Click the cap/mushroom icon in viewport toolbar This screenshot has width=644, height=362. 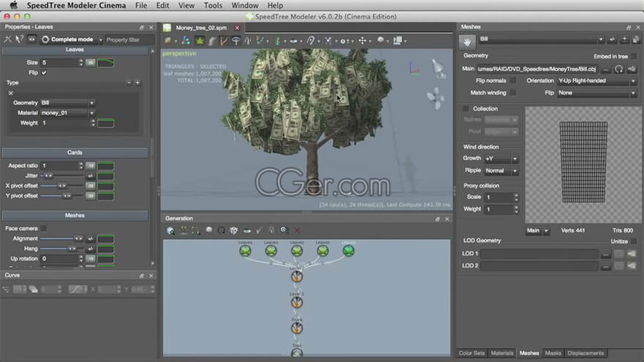[x=236, y=41]
